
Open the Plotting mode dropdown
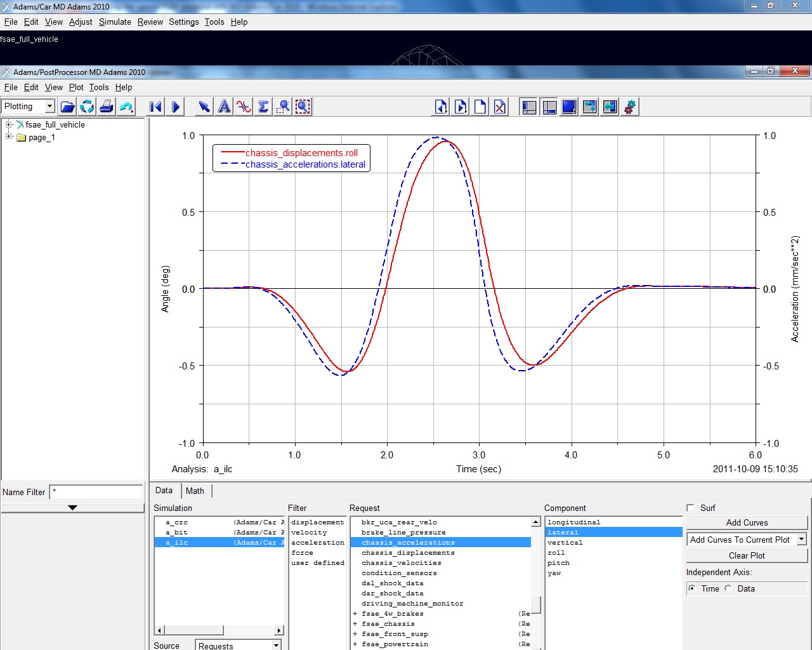pyautogui.click(x=49, y=107)
